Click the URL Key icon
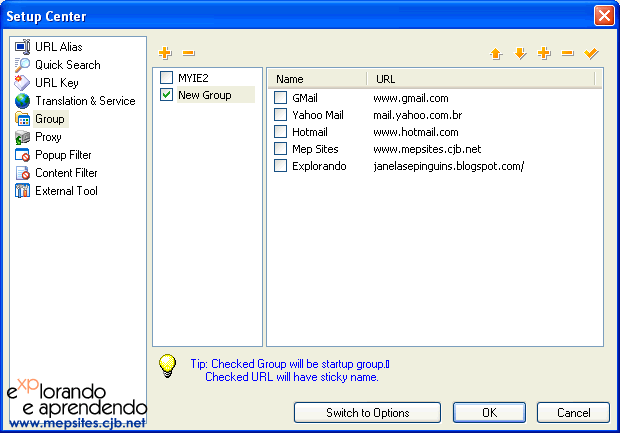The width and height of the screenshot is (620, 433). (x=22, y=83)
